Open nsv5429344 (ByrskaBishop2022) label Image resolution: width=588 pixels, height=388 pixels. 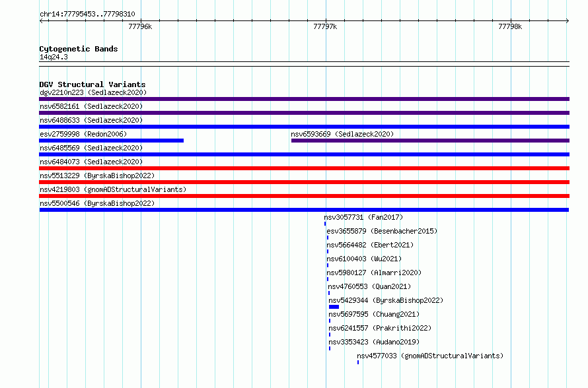386,300
